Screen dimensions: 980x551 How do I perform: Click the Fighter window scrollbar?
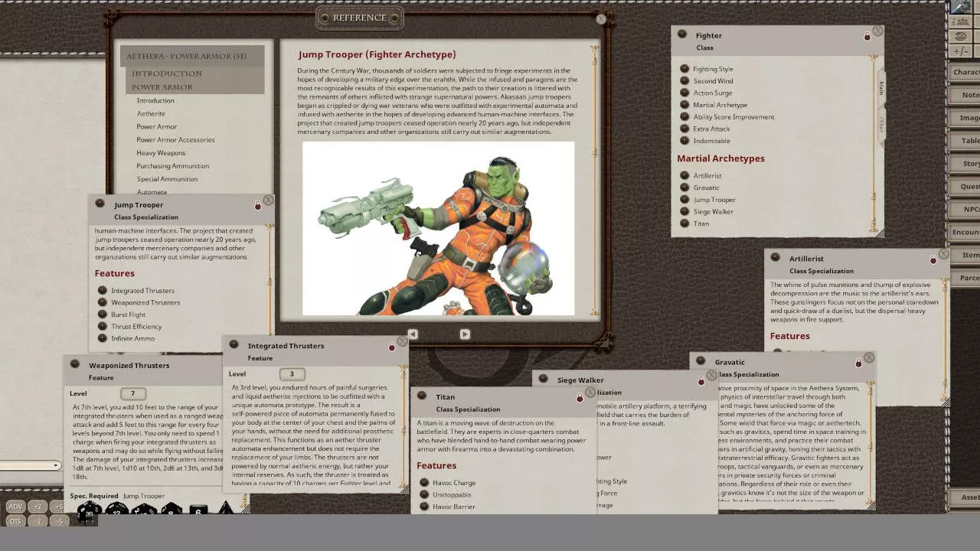click(x=873, y=142)
